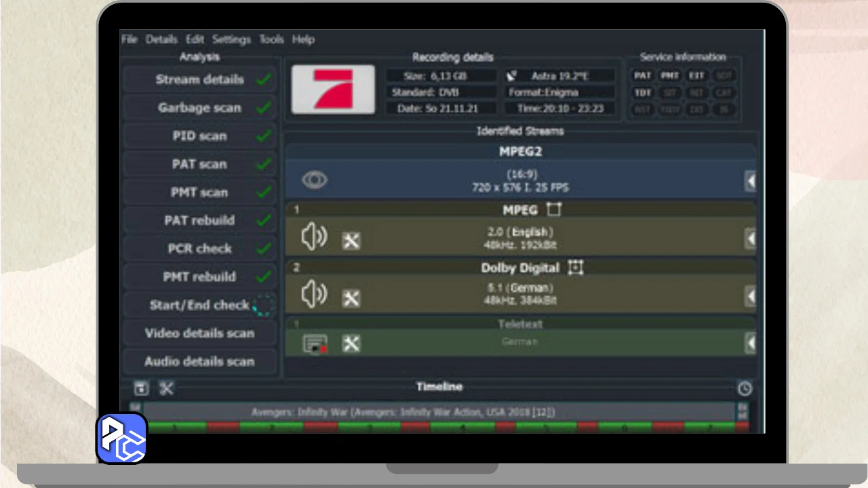This screenshot has width=868, height=488.
Task: Click the 'Format:Enigma' field
Action: [560, 92]
